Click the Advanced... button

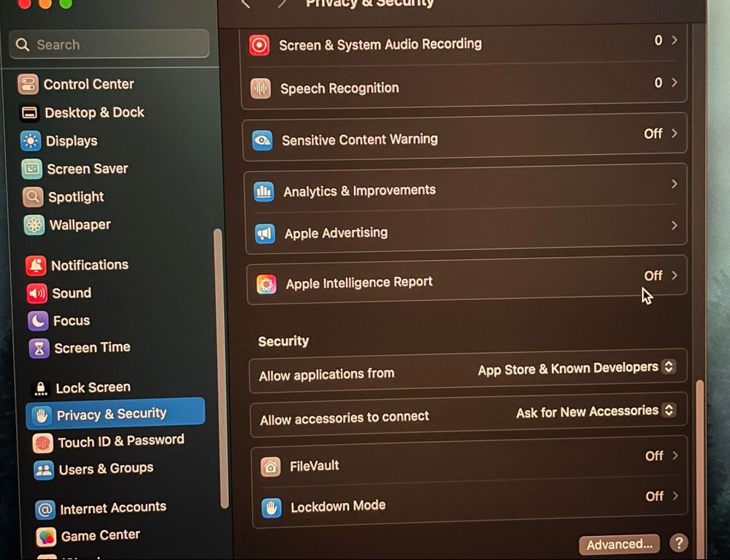(x=619, y=544)
